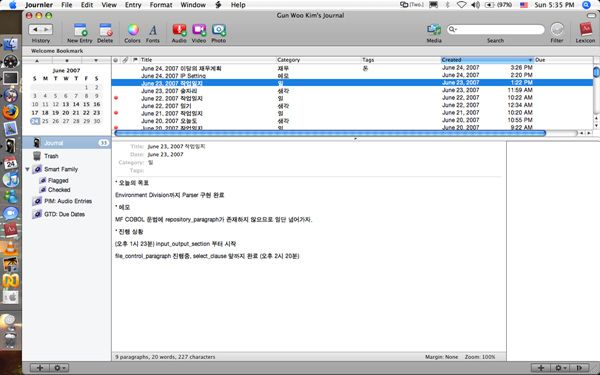Viewport: 600px width, 375px height.
Task: Open the Entry menu
Action: tap(133, 5)
